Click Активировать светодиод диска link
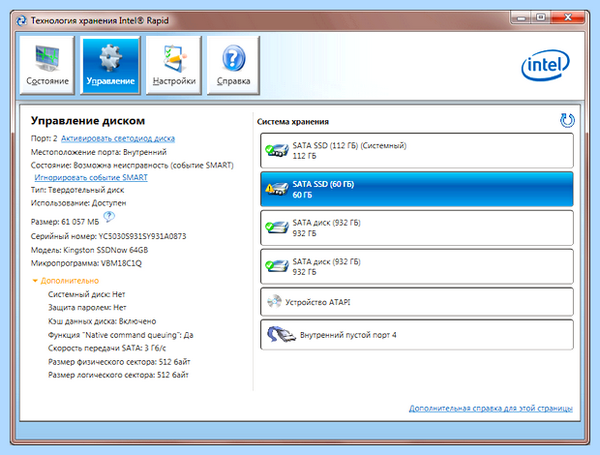Image resolution: width=600 pixels, height=455 pixels. click(x=118, y=138)
